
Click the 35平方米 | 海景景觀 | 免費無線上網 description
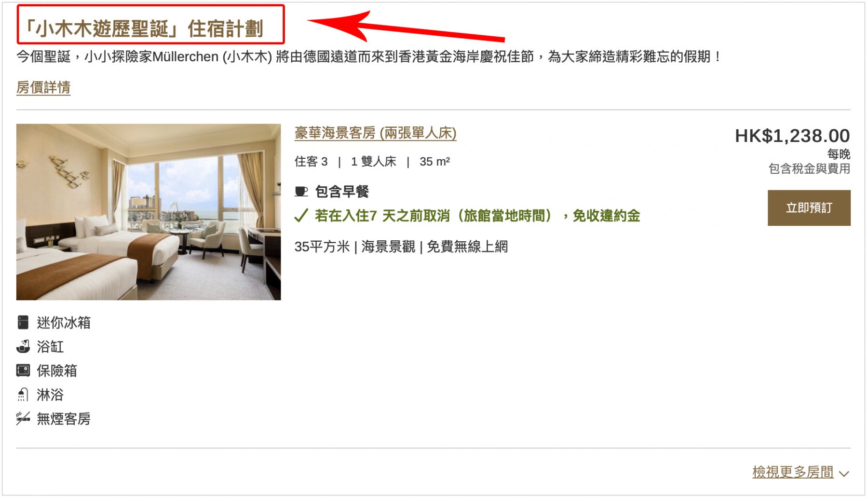[401, 247]
